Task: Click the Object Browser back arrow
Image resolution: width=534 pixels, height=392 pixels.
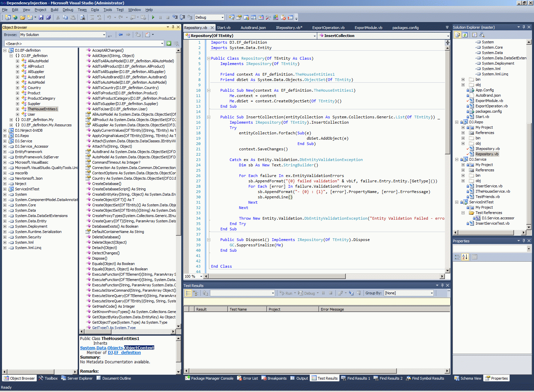Action: (x=120, y=35)
